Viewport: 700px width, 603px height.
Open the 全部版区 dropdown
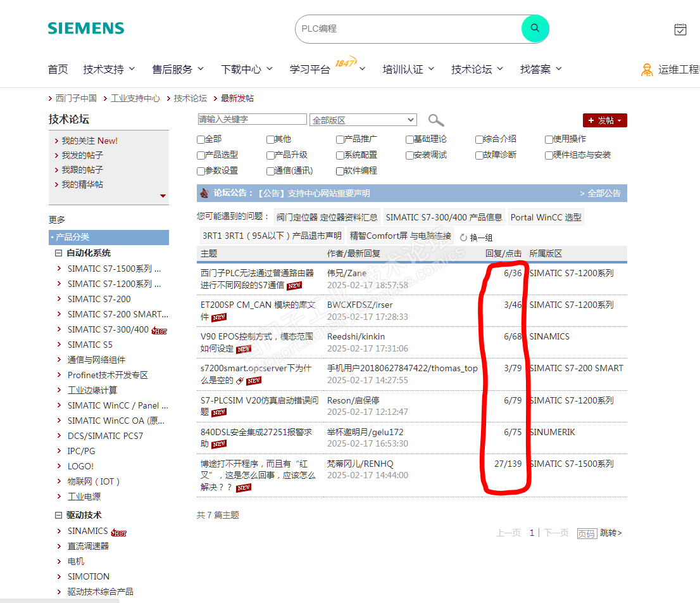coord(363,120)
